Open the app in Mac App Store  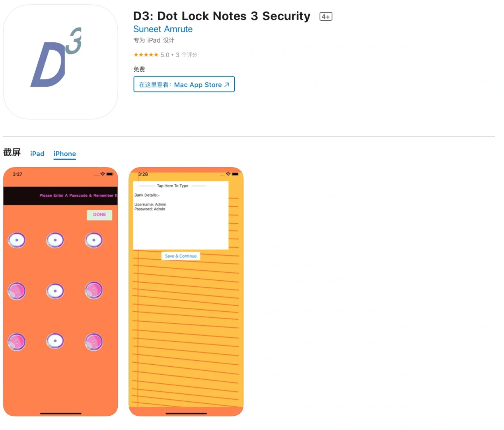click(x=184, y=84)
